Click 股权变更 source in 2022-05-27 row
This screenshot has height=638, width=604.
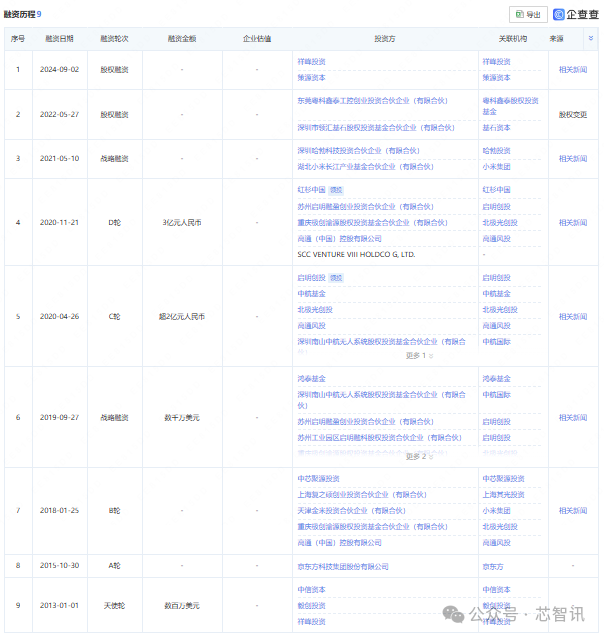(573, 115)
